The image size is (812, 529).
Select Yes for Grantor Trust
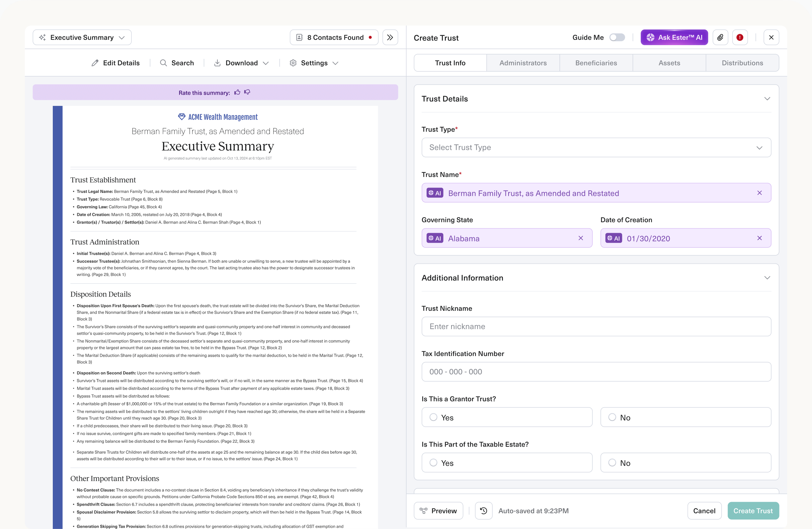click(507, 417)
